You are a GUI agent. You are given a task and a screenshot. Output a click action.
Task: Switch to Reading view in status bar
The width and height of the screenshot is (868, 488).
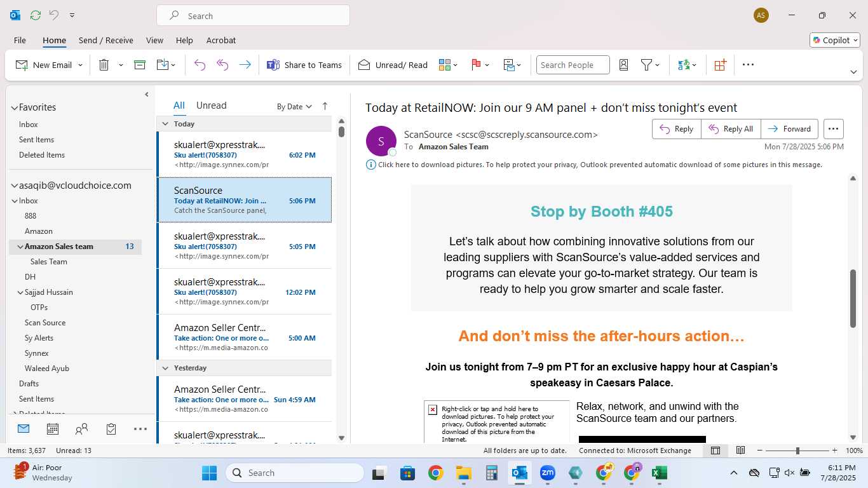pyautogui.click(x=740, y=451)
